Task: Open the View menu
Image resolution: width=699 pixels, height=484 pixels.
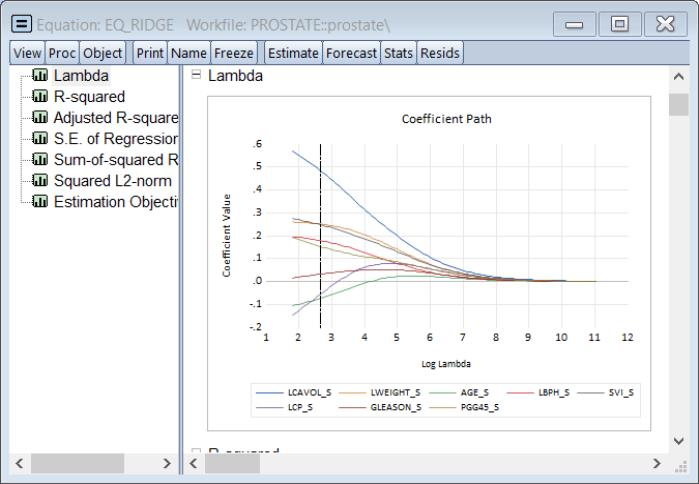Action: coord(27,53)
